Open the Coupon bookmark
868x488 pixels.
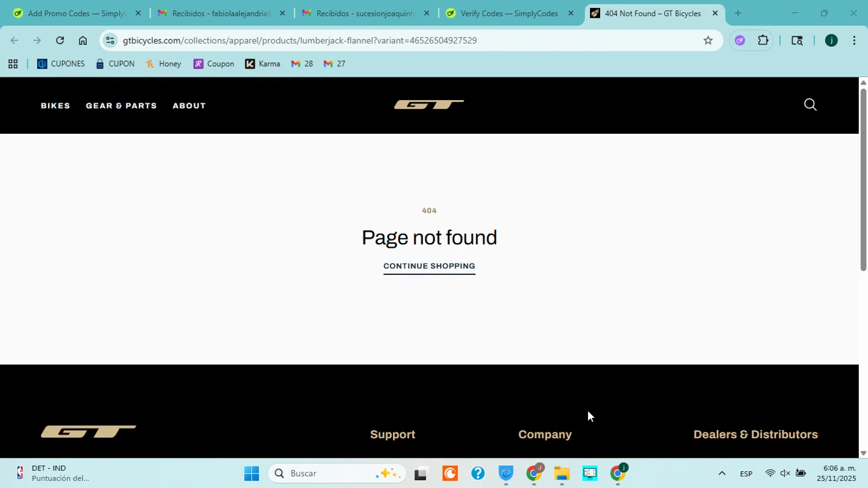pyautogui.click(x=214, y=64)
